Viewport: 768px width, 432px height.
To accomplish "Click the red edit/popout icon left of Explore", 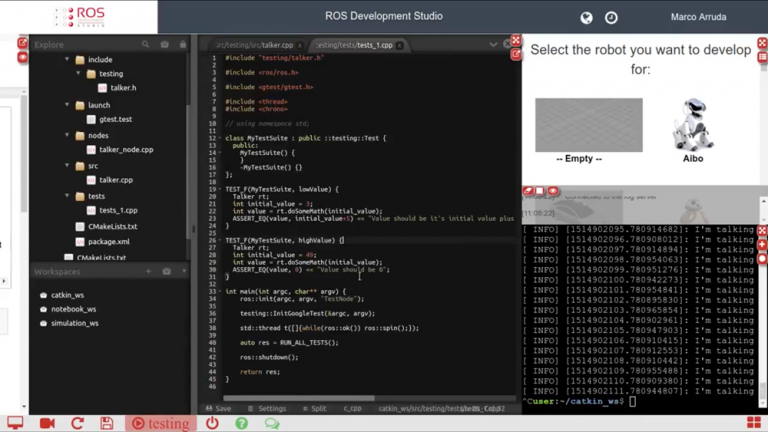I will point(23,43).
